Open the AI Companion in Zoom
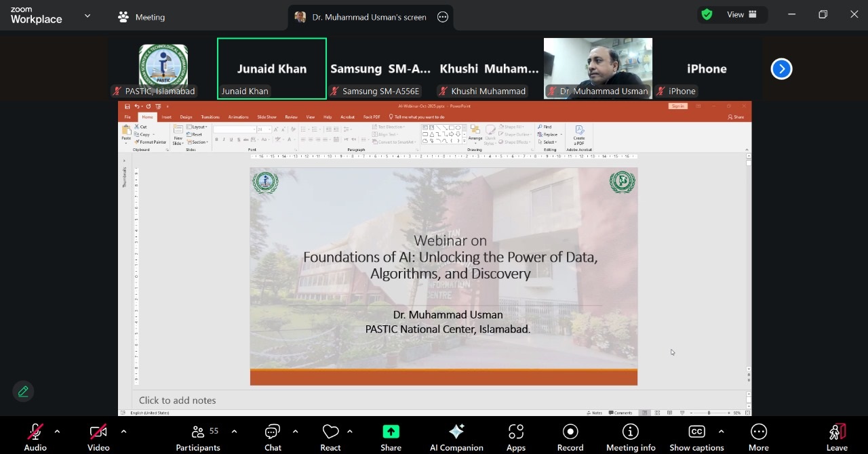The width and height of the screenshot is (868, 454). pos(456,436)
